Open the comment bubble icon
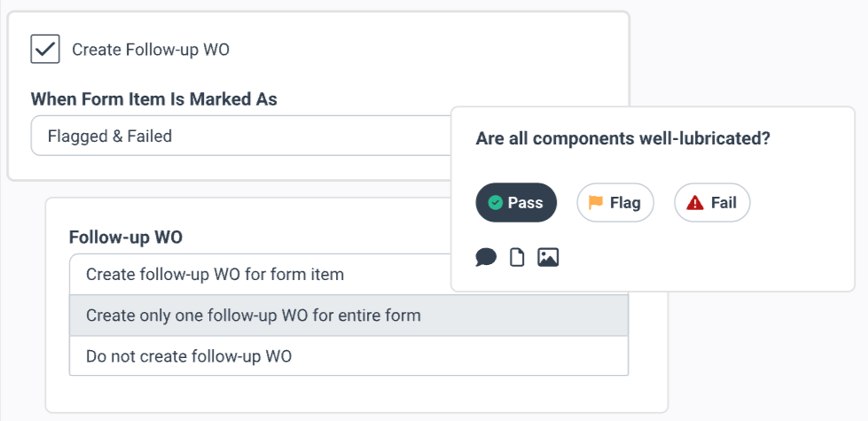Image resolution: width=868 pixels, height=421 pixels. pyautogui.click(x=486, y=257)
